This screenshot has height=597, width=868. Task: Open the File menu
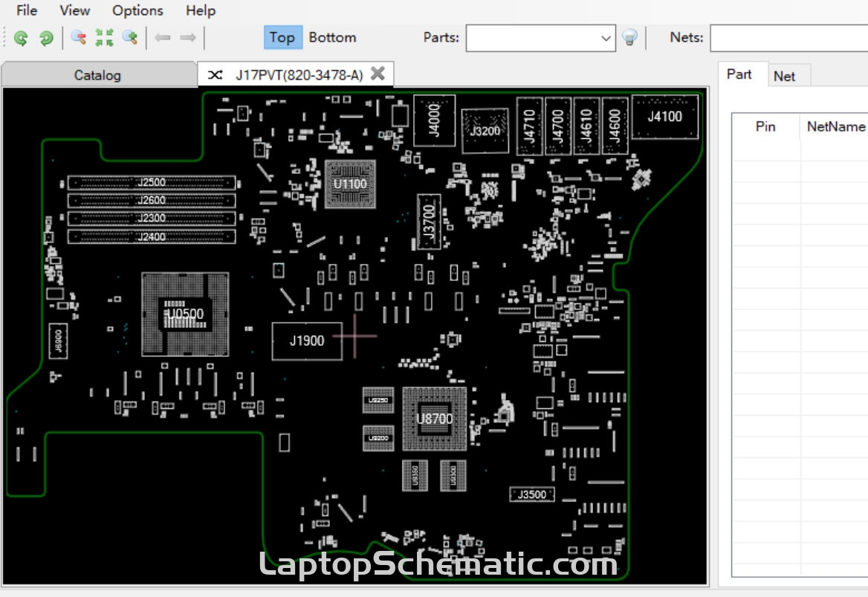[x=27, y=10]
